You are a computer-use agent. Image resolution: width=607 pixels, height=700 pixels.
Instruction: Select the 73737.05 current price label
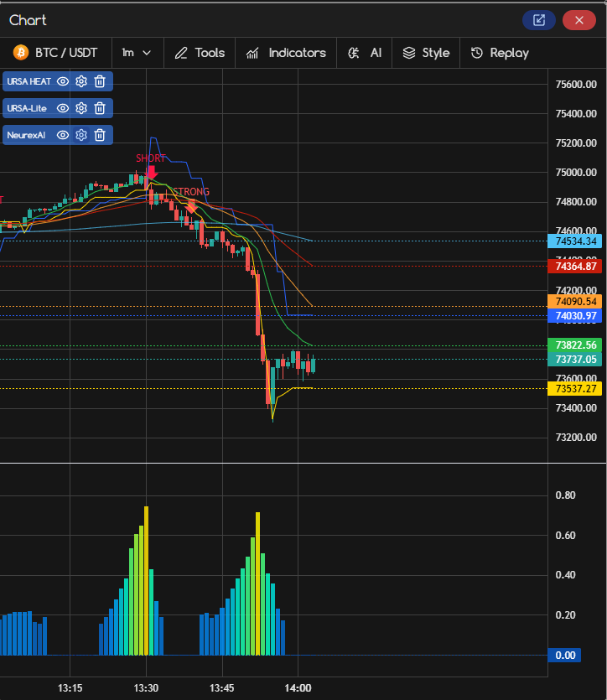pyautogui.click(x=575, y=359)
